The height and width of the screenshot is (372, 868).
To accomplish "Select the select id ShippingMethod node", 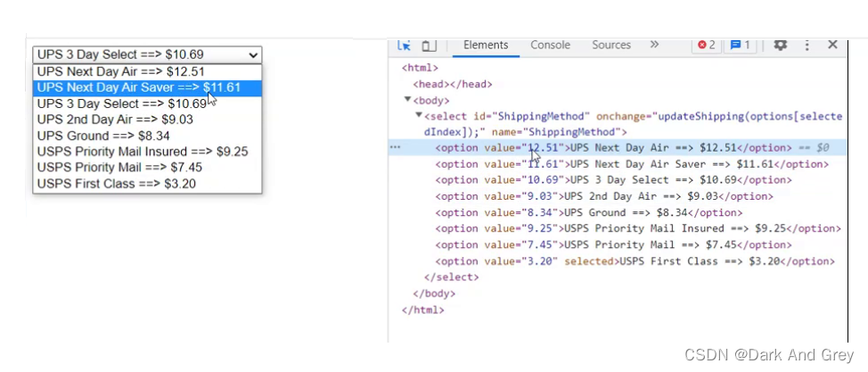I will tap(634, 124).
